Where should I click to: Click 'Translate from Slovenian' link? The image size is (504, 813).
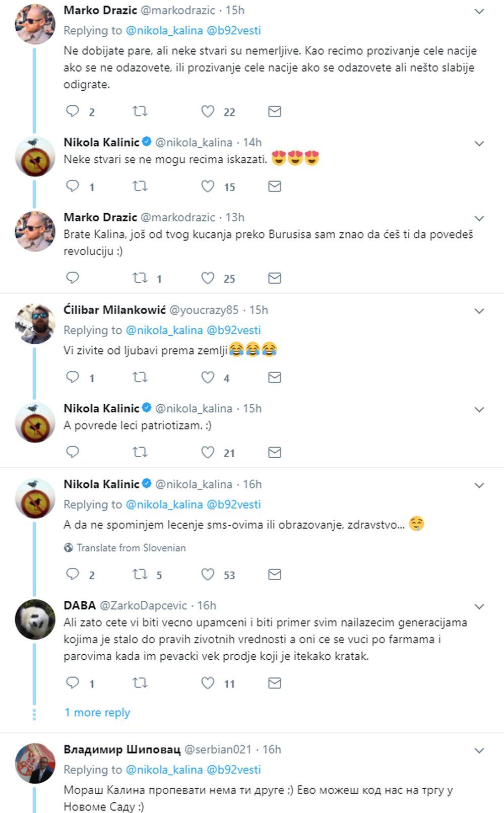[131, 547]
